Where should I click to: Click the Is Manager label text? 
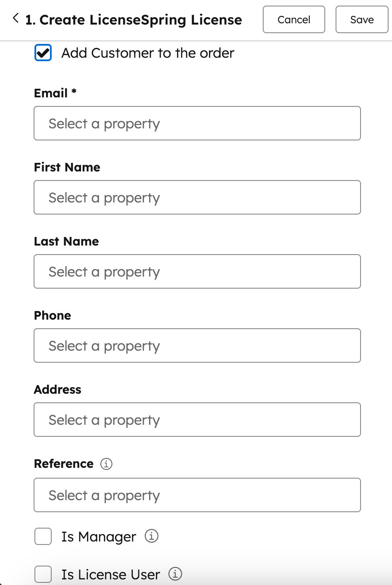pyautogui.click(x=99, y=537)
